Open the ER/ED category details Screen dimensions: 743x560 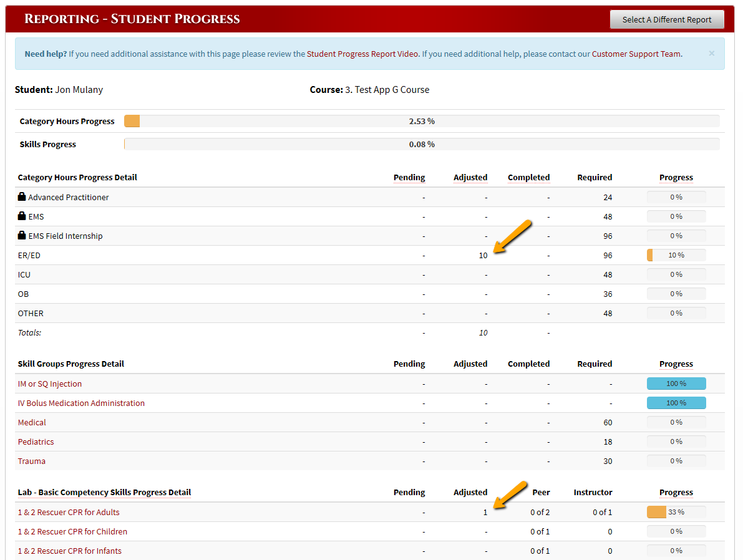[29, 255]
